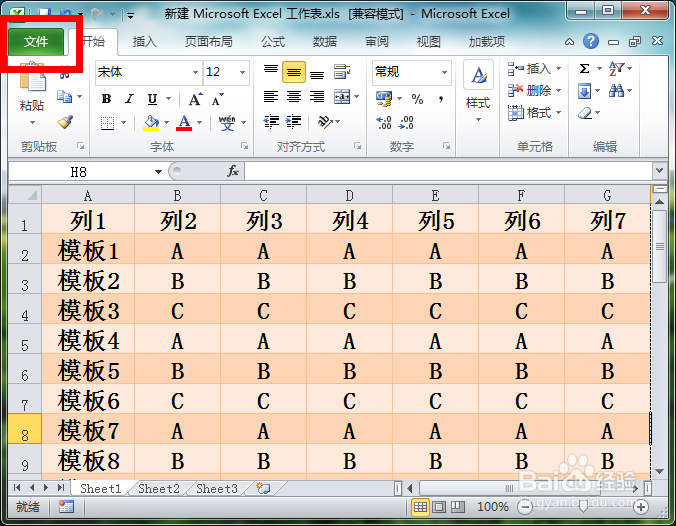Image resolution: width=676 pixels, height=526 pixels.
Task: Toggle italic formatting
Action: (129, 99)
